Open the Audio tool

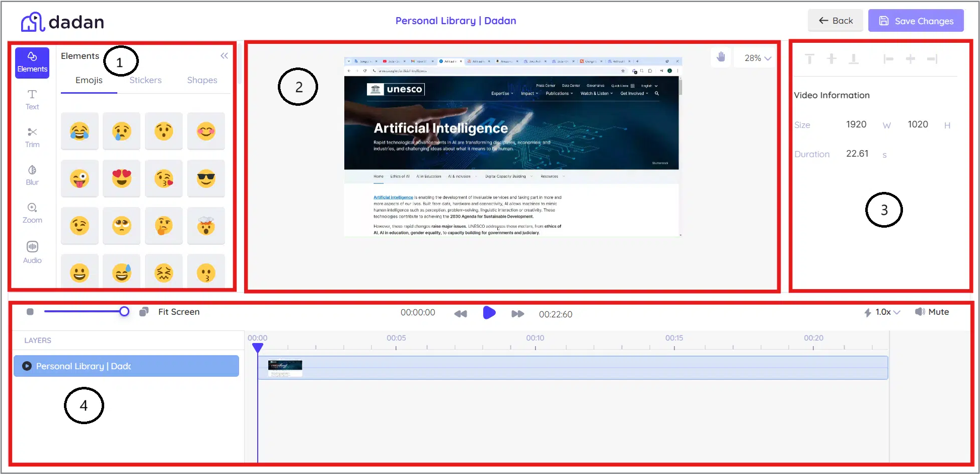pyautogui.click(x=32, y=252)
